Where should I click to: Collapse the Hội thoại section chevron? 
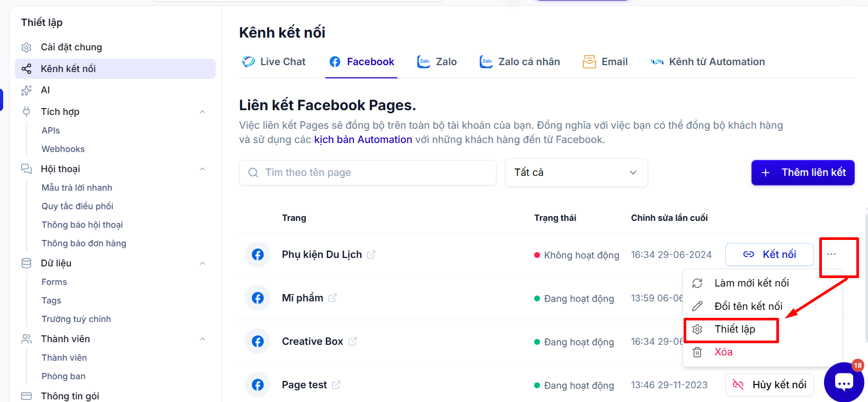pyautogui.click(x=202, y=169)
